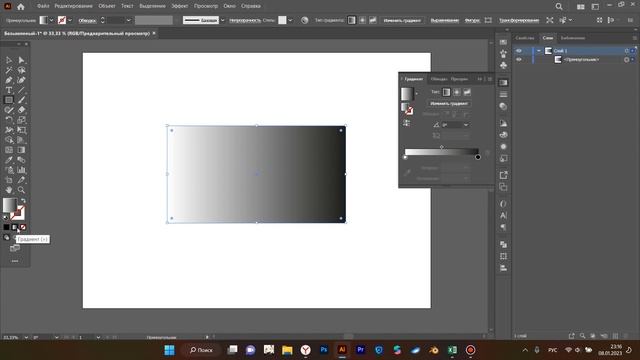Select the Curvature tool
The image size is (640, 360).
point(22,80)
